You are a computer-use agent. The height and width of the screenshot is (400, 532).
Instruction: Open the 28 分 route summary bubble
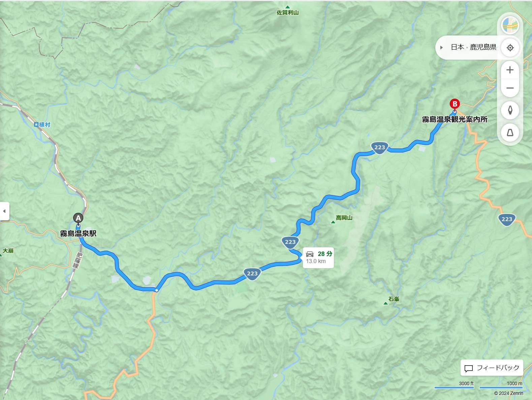tap(318, 257)
